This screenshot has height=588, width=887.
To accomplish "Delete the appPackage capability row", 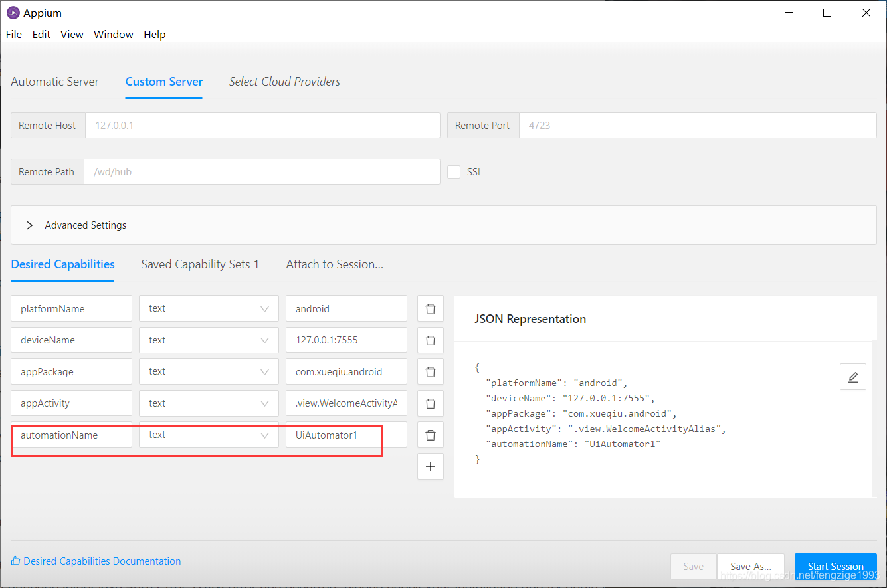I will (431, 372).
